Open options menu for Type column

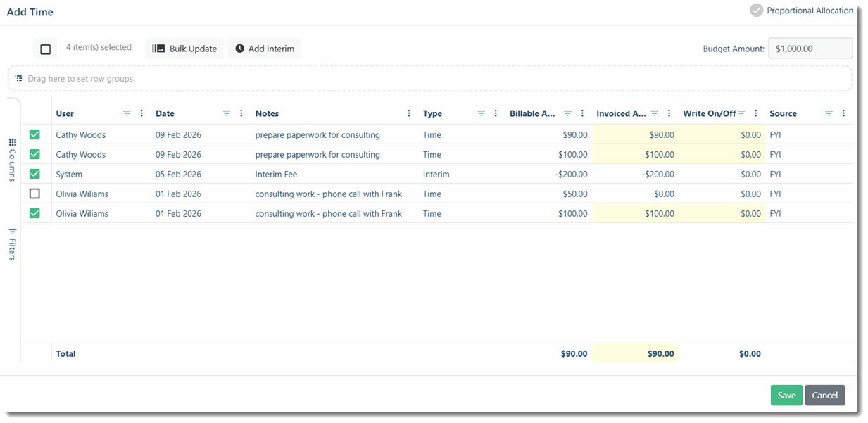point(496,113)
